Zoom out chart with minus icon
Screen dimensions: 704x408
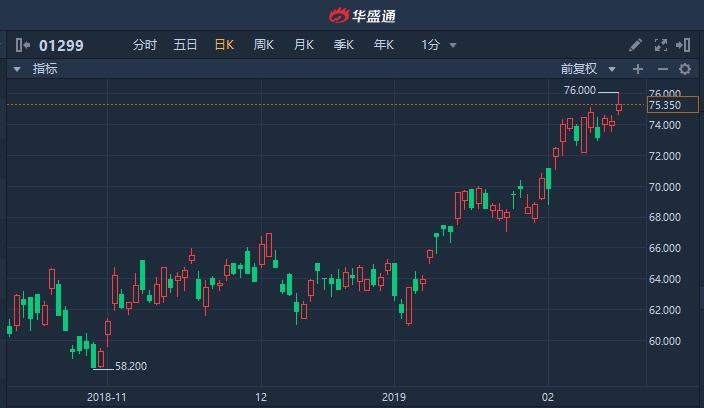tap(662, 69)
